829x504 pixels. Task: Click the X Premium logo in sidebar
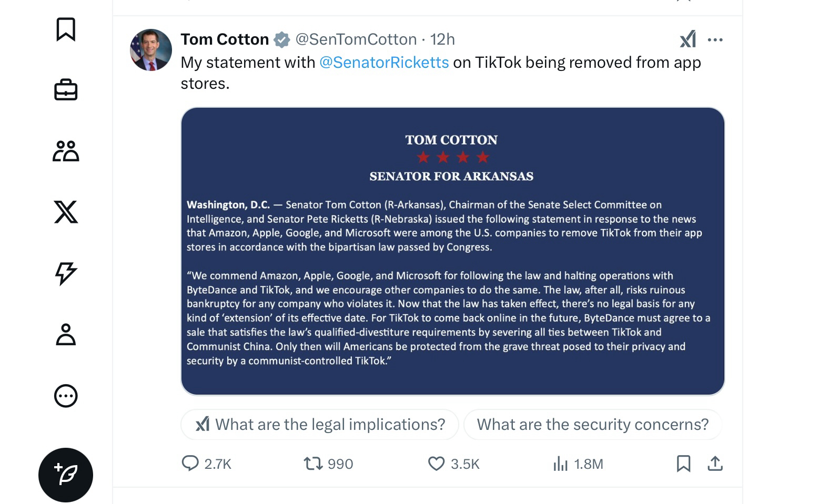(66, 212)
